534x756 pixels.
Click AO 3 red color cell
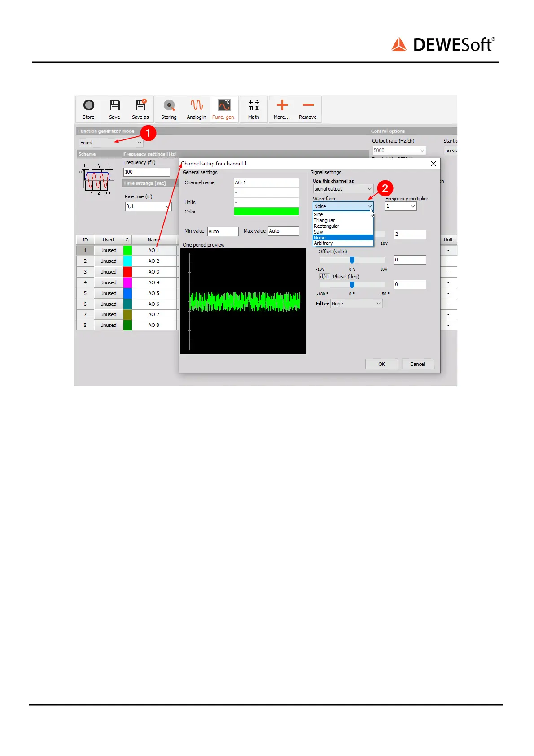[x=127, y=272]
